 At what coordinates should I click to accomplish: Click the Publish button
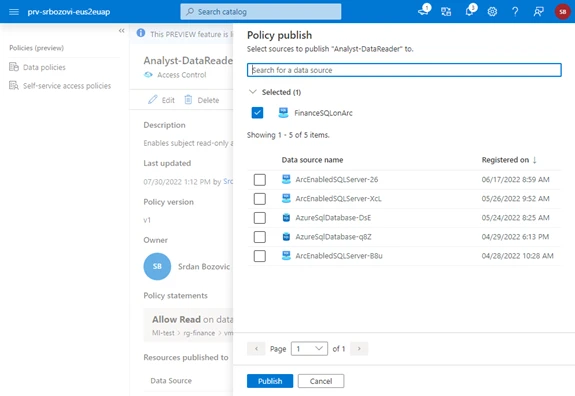(x=270, y=381)
